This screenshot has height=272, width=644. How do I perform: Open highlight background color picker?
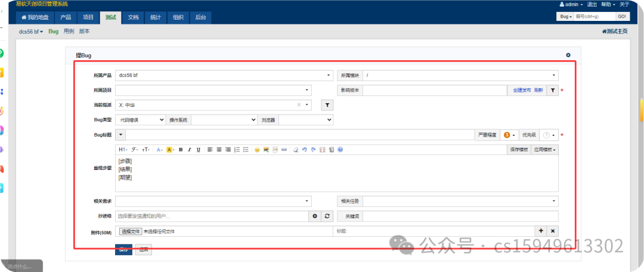point(170,150)
